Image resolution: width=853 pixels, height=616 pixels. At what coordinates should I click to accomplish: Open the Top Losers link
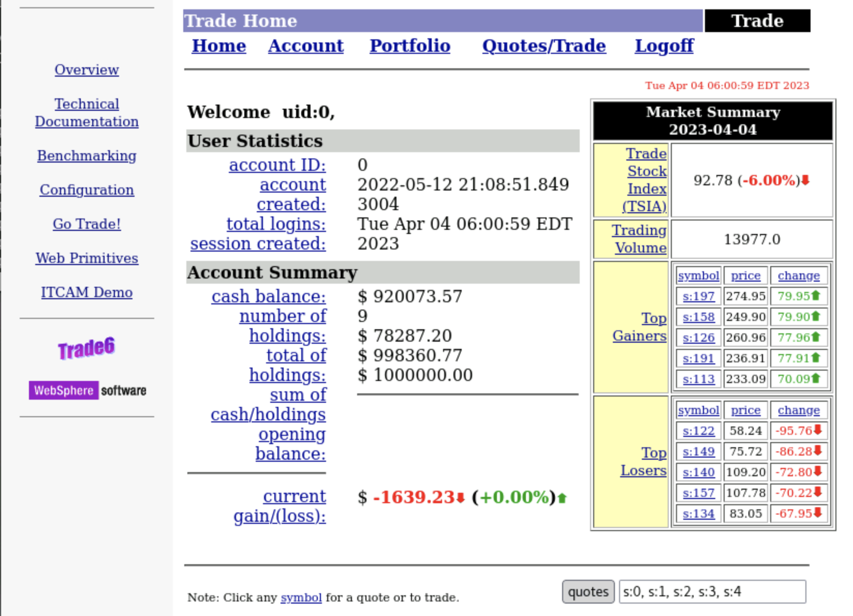[x=643, y=461]
